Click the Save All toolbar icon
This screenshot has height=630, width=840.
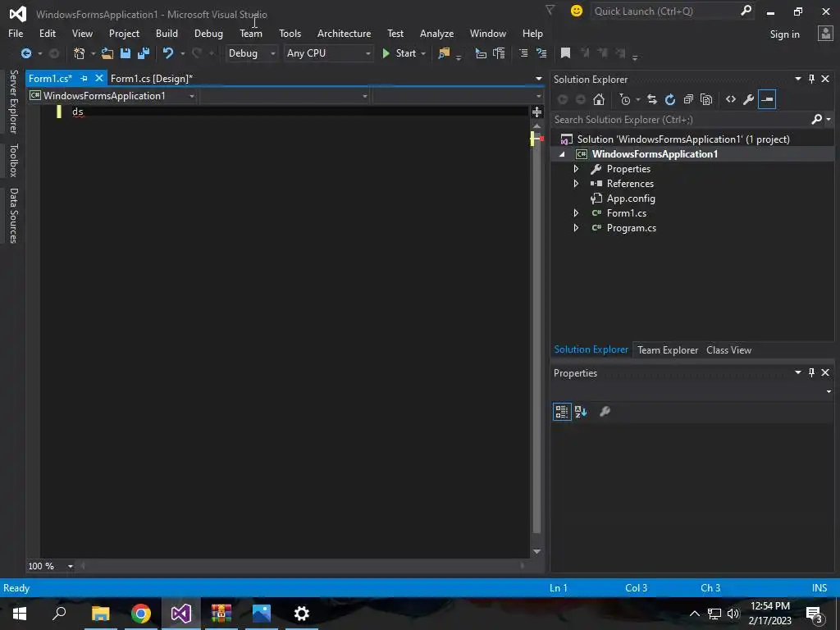pos(144,53)
